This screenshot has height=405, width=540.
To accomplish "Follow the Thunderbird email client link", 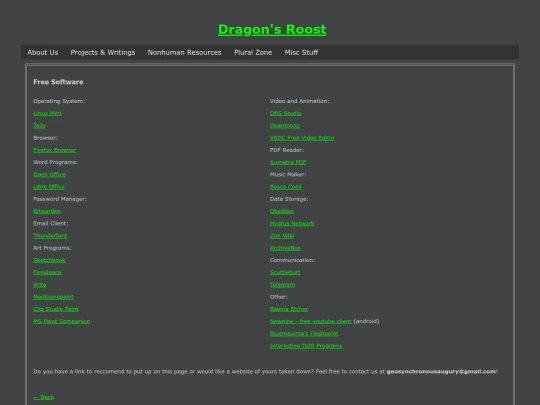I will [50, 236].
